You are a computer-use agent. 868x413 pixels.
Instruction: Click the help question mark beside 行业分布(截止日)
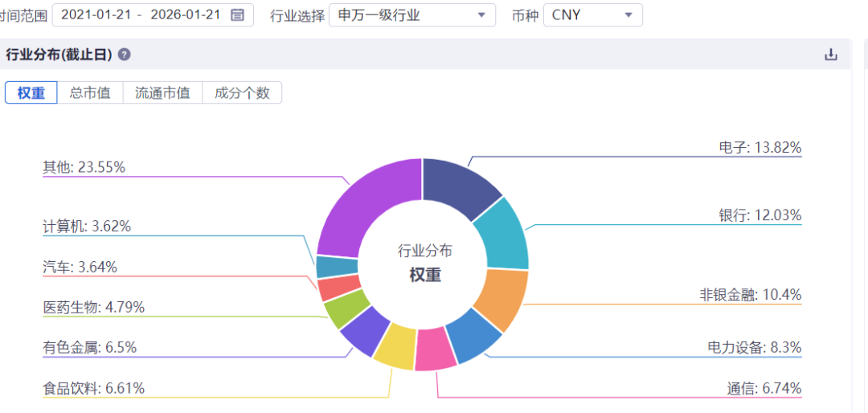pyautogui.click(x=125, y=55)
